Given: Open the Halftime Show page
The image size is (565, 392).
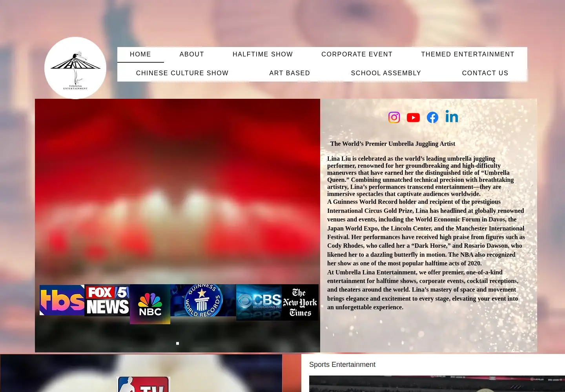Looking at the screenshot, I should click(x=263, y=54).
